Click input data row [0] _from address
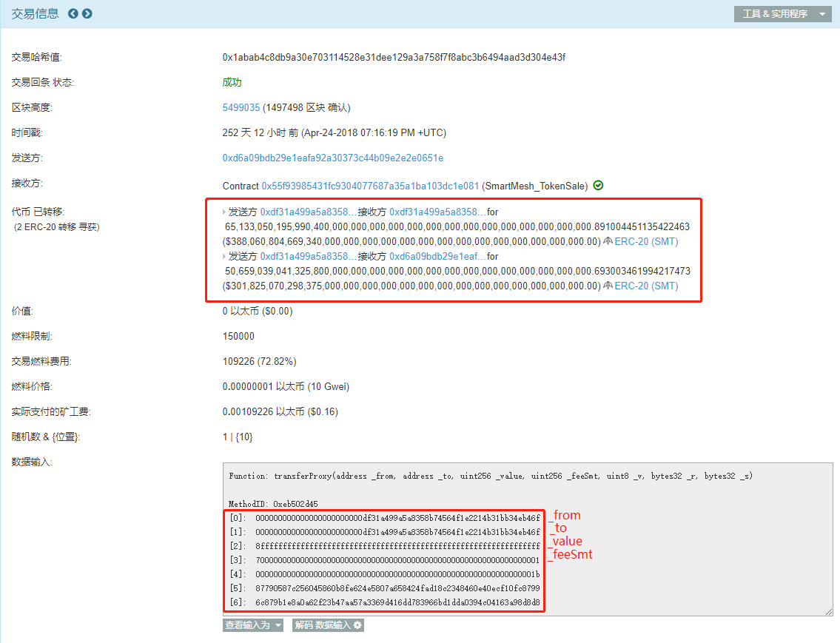840x643 pixels. click(x=385, y=518)
